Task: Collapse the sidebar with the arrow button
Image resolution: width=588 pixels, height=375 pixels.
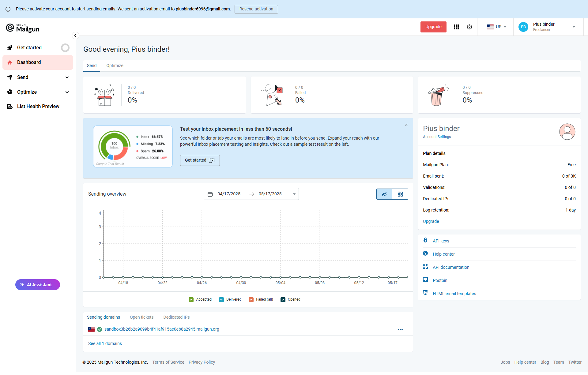Action: 75,36
